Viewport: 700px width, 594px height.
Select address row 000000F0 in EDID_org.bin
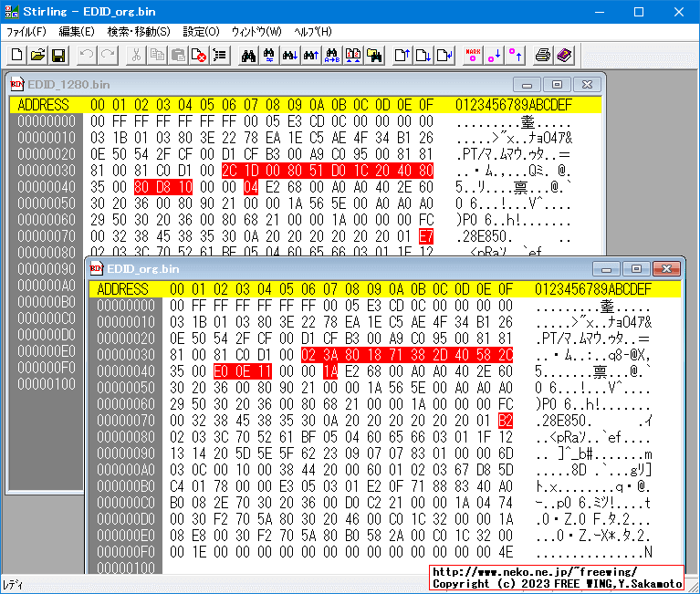[x=126, y=551]
